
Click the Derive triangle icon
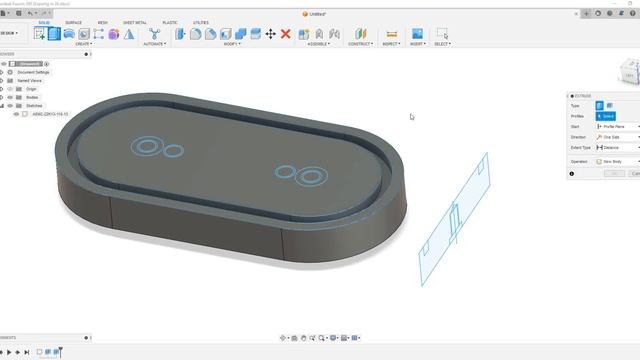click(x=129, y=34)
